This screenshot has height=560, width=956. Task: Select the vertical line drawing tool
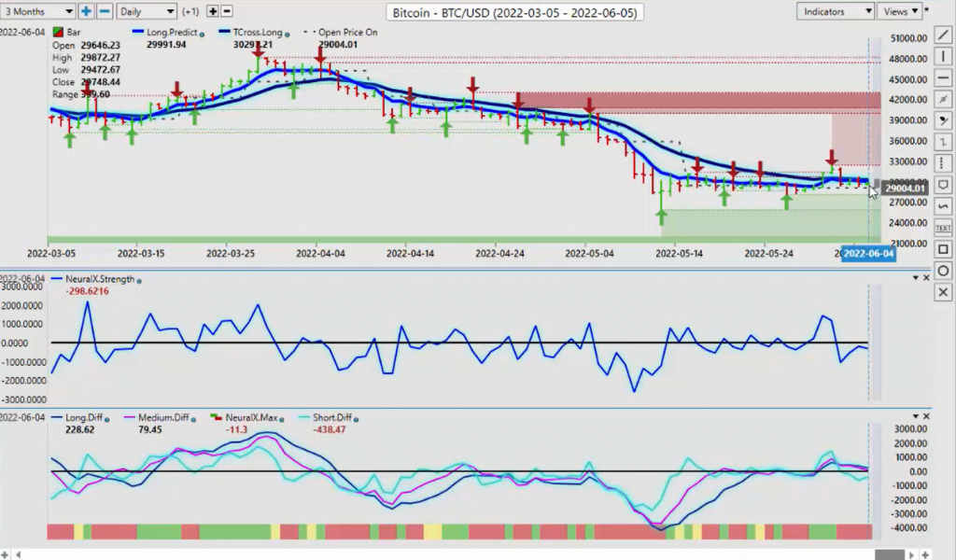943,57
